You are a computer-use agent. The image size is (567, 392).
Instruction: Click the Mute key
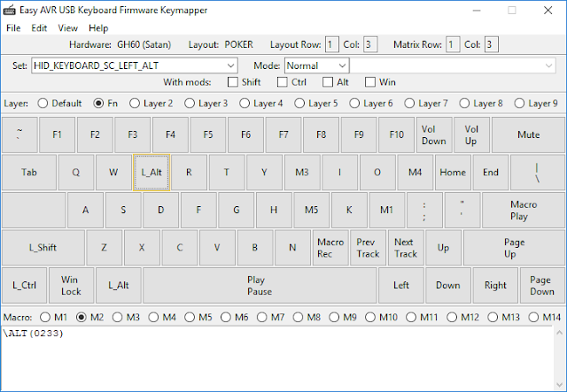pyautogui.click(x=528, y=135)
